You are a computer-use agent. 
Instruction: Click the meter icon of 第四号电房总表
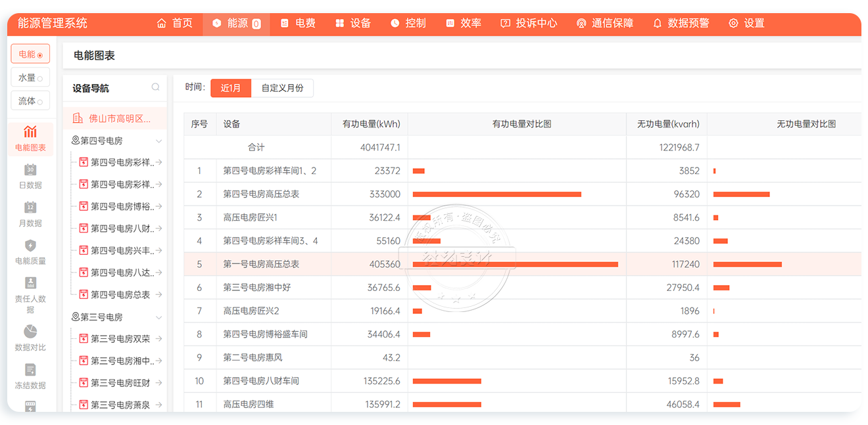tap(84, 294)
